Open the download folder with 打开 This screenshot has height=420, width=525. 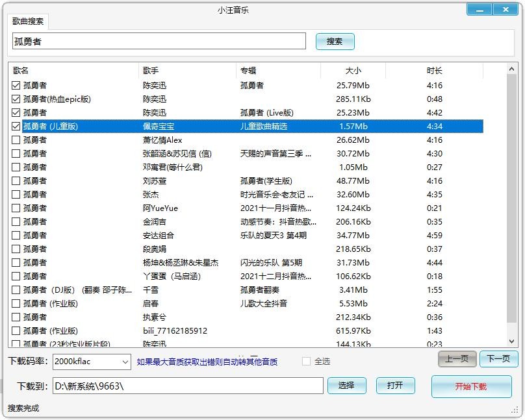pos(395,386)
